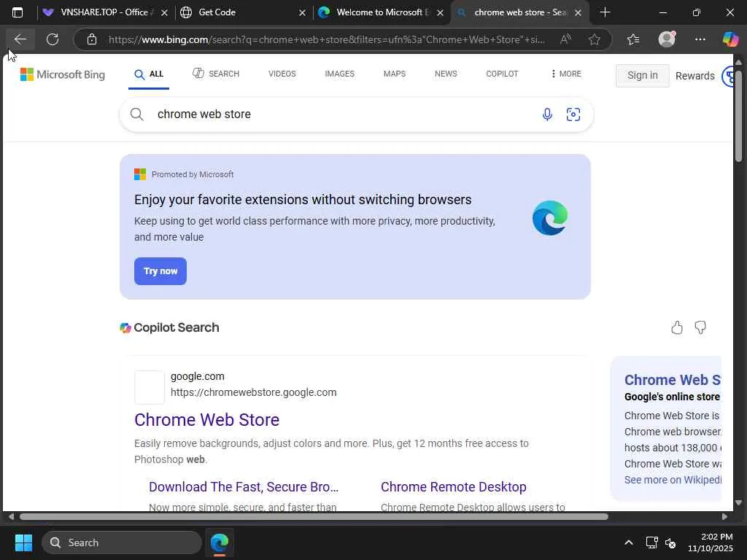Open the NEWS results tab
Screen dimensions: 747x560
446,74
